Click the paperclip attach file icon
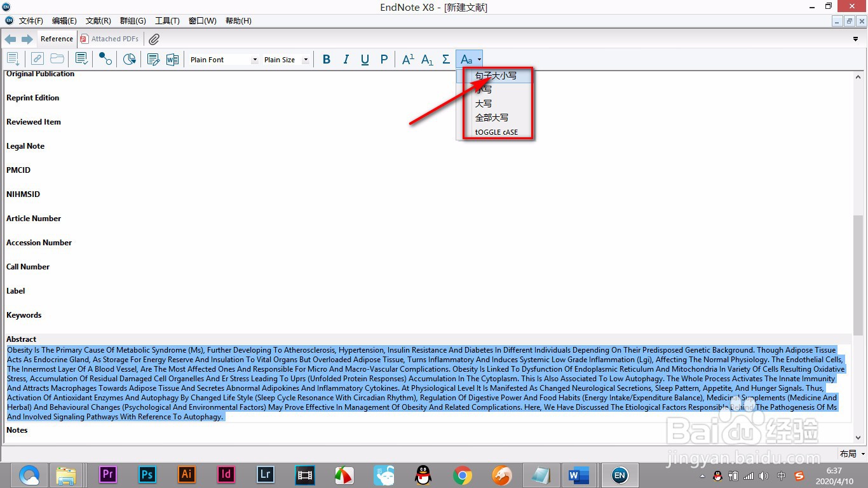Image resolution: width=868 pixels, height=488 pixels. pyautogui.click(x=154, y=39)
